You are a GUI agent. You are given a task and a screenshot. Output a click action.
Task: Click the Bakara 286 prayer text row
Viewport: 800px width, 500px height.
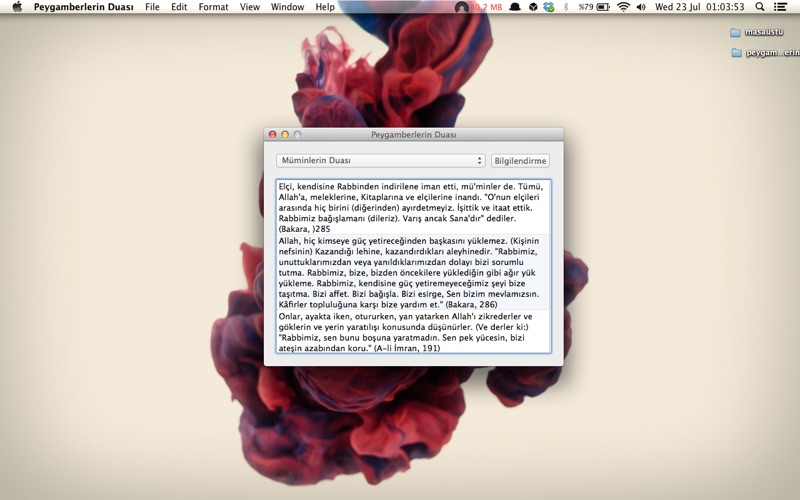(x=413, y=272)
